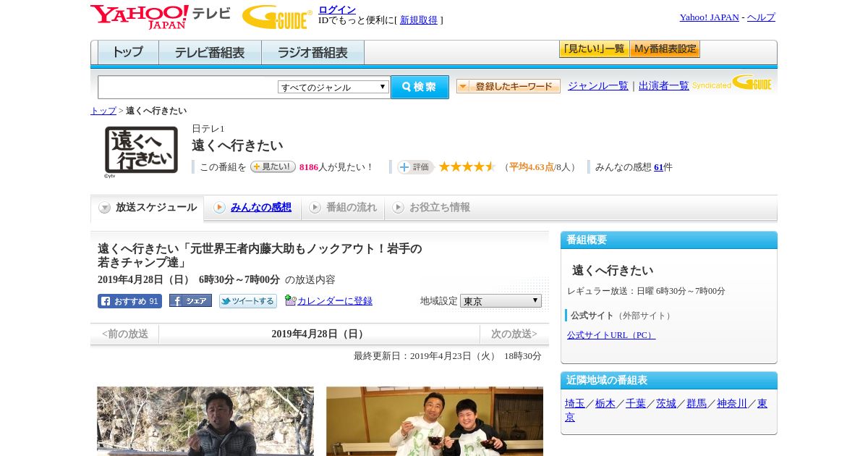Open 出演者一覧 link
The height and width of the screenshot is (456, 868).
pos(664,86)
